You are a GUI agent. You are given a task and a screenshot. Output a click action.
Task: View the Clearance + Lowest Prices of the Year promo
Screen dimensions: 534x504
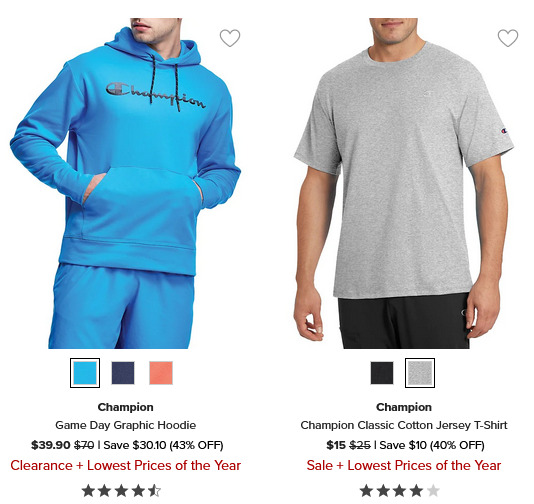126,465
